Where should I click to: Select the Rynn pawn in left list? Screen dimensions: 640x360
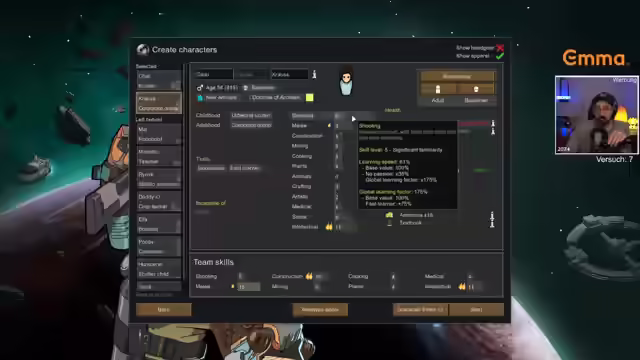tap(159, 179)
